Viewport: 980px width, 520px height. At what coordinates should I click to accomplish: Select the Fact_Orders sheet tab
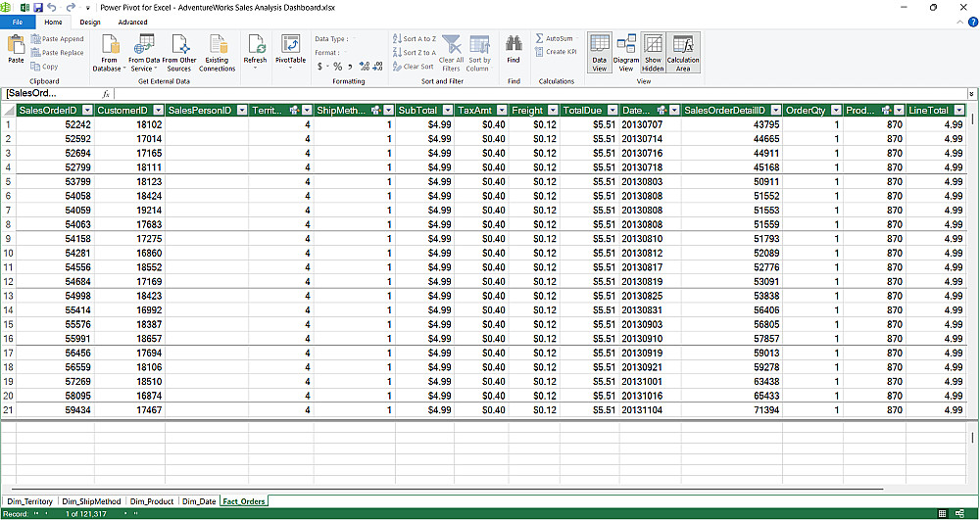tap(244, 501)
